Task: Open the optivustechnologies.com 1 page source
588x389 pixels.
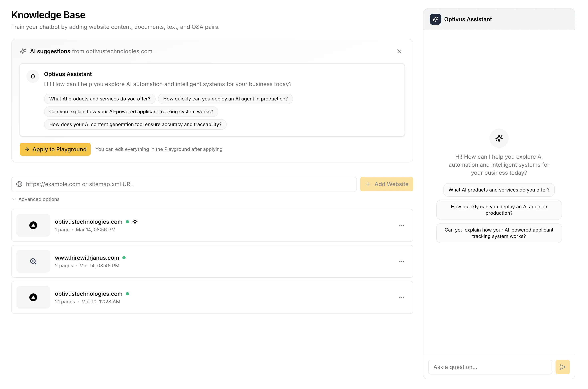Action: click(212, 225)
